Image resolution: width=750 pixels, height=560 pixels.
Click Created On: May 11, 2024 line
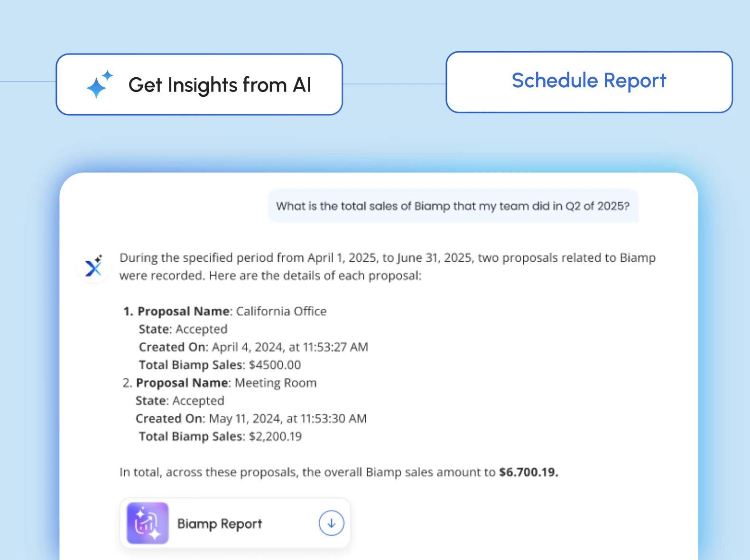(251, 419)
